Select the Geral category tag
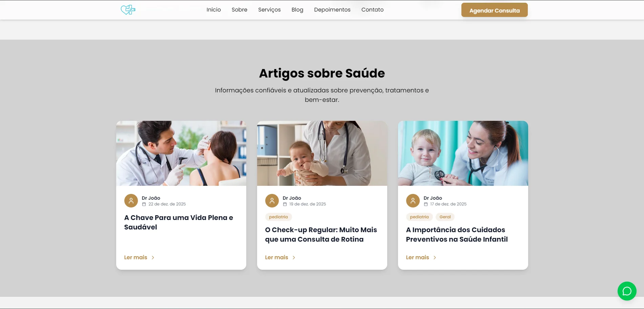The height and width of the screenshot is (309, 644). tap(445, 217)
